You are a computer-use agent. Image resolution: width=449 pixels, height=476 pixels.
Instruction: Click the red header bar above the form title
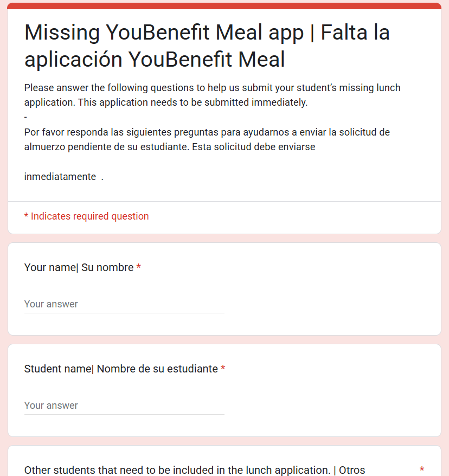tap(224, 6)
